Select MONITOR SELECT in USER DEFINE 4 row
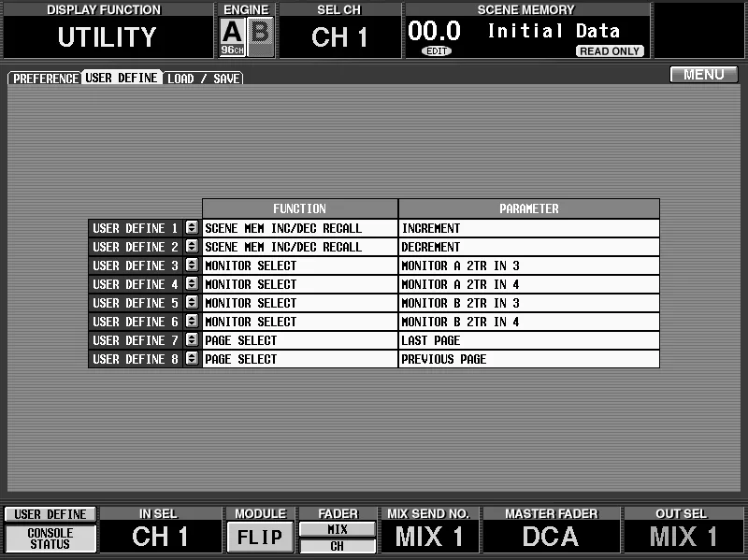748x560 pixels. [300, 284]
